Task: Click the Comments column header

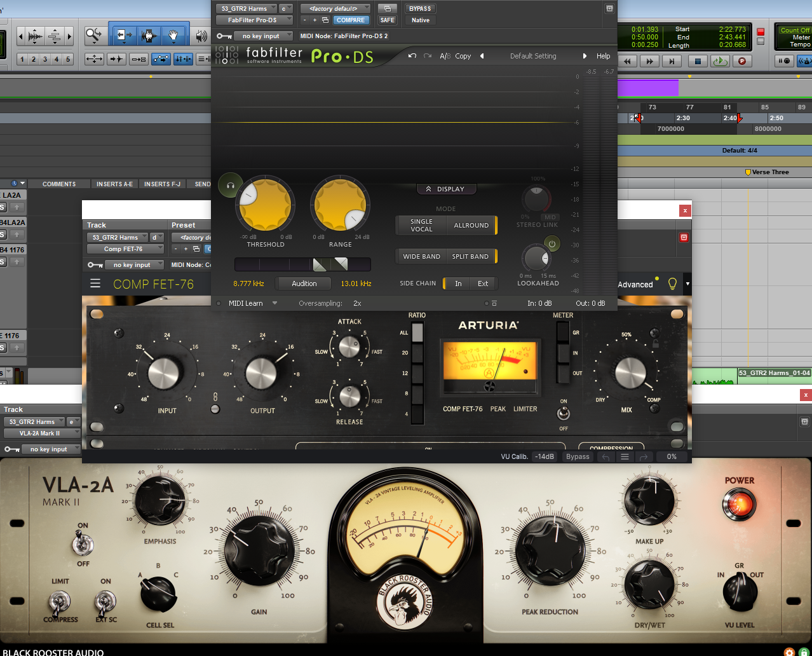Action: pos(59,184)
